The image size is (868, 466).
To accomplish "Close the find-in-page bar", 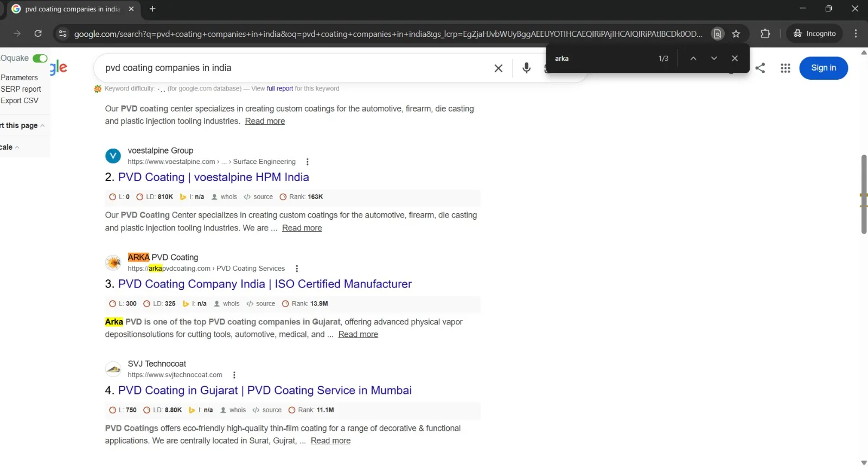I will [x=735, y=58].
